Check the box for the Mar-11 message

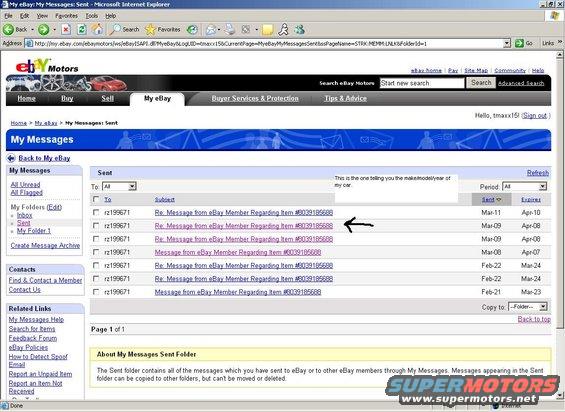pyautogui.click(x=96, y=212)
